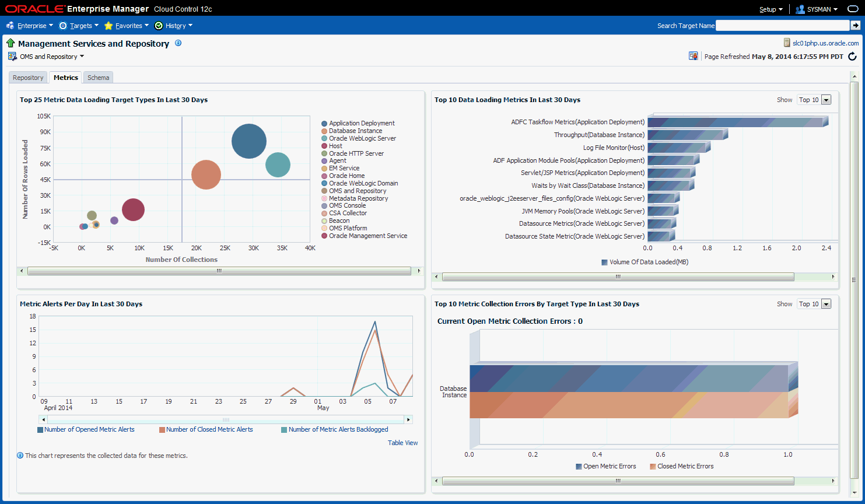Click the Waits by Wait Class bar
This screenshot has height=504, width=865.
coord(671,185)
